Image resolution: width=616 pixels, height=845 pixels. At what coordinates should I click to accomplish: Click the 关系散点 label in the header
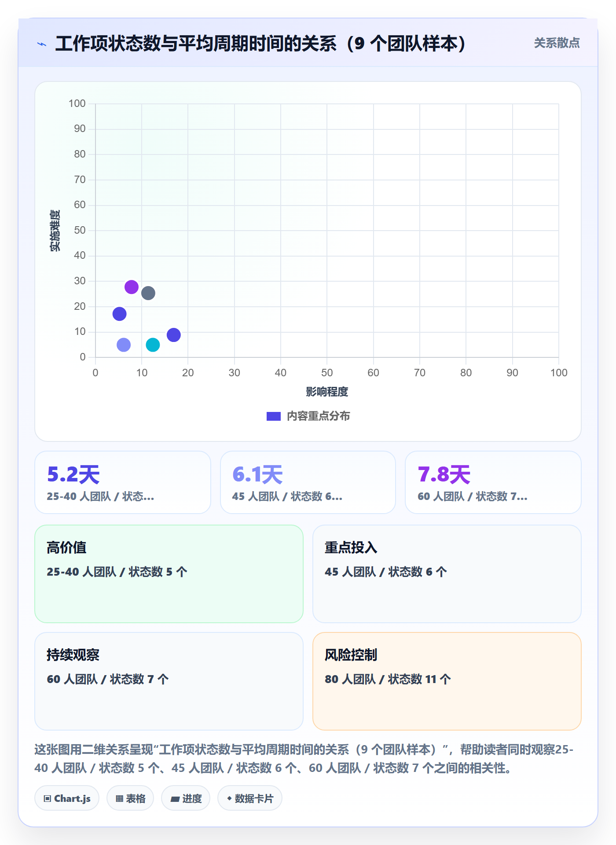(x=557, y=43)
